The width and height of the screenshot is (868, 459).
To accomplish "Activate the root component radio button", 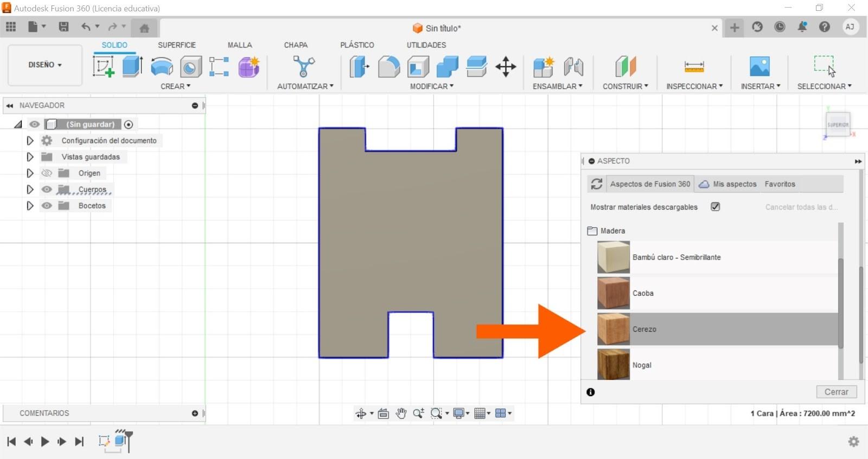I will coord(129,125).
